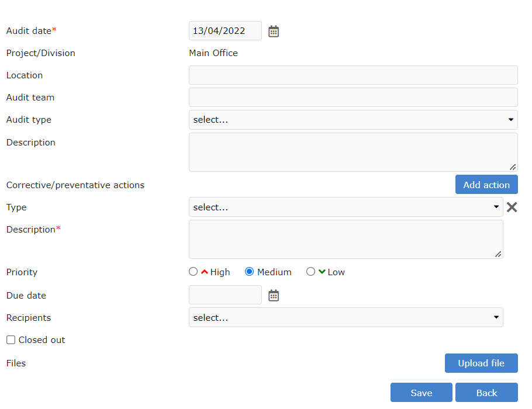Expand the Audit type dropdown
The height and width of the screenshot is (409, 532).
(x=353, y=120)
